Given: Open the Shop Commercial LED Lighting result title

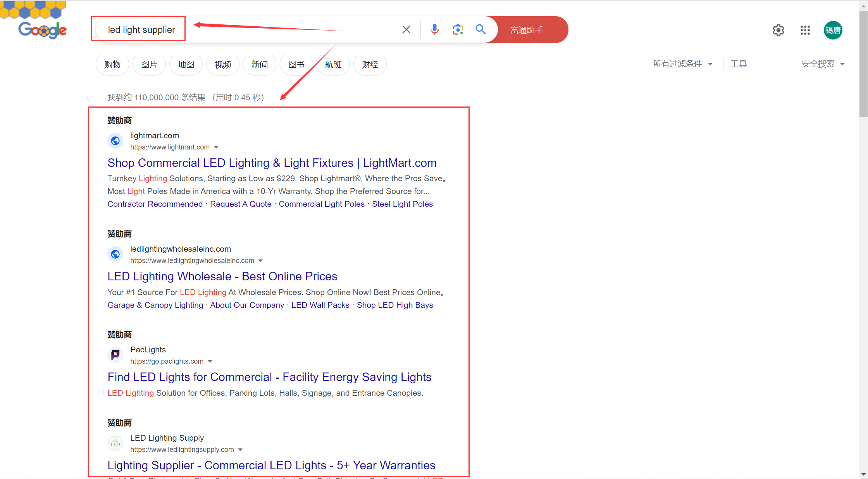Looking at the screenshot, I should [x=272, y=163].
